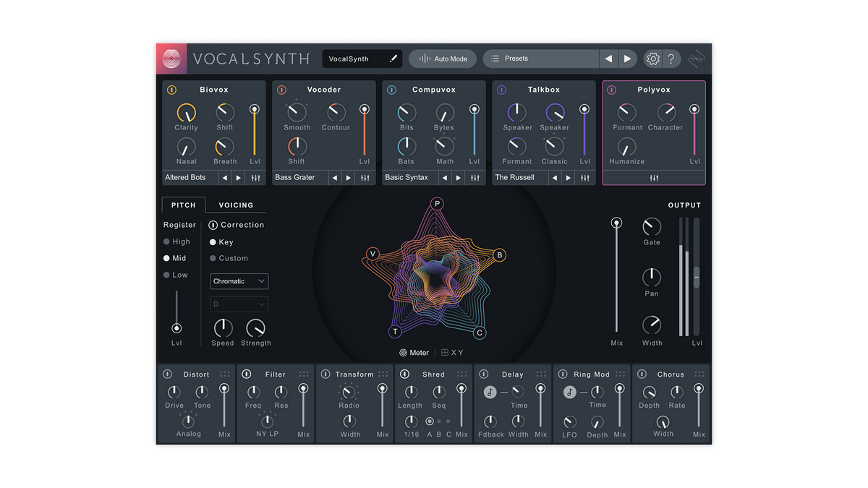Viewport: 868px width, 488px height.
Task: Click the pencil icon next to VocalSynth name
Action: click(393, 59)
